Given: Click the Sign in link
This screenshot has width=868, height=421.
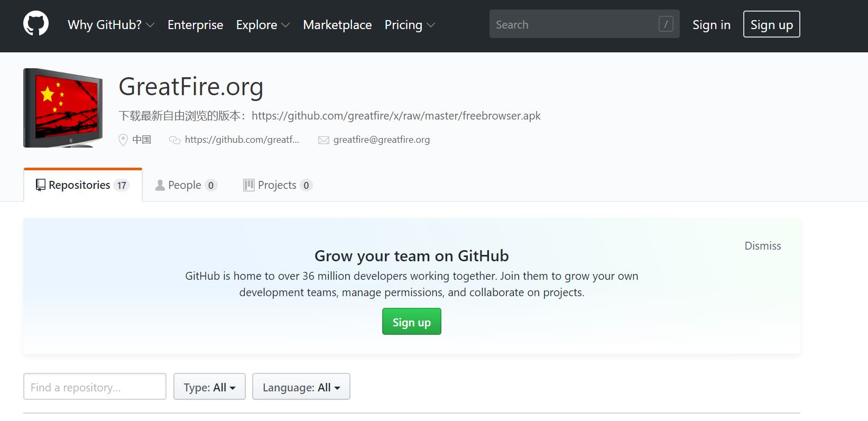Looking at the screenshot, I should (712, 25).
